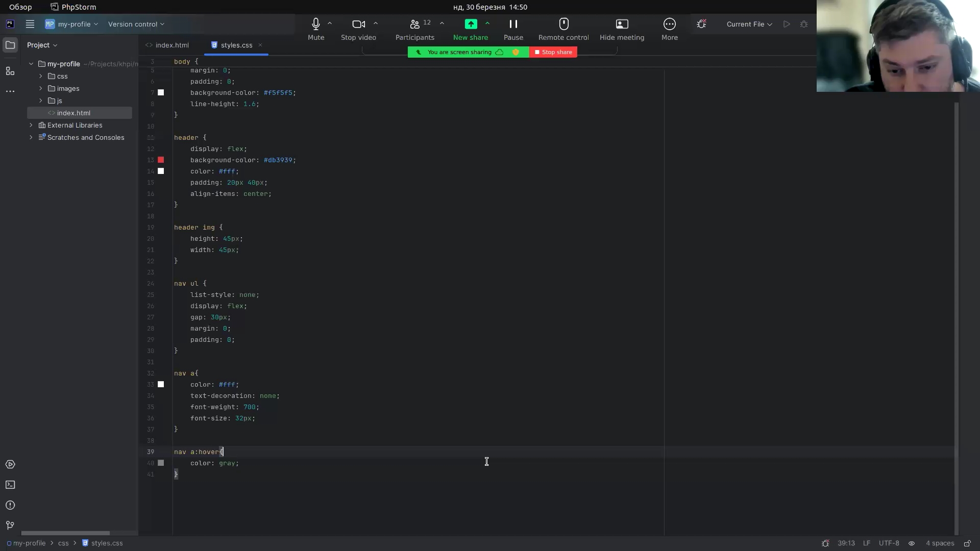Open the Version control dropdown
The width and height of the screenshot is (980, 551).
tap(136, 24)
